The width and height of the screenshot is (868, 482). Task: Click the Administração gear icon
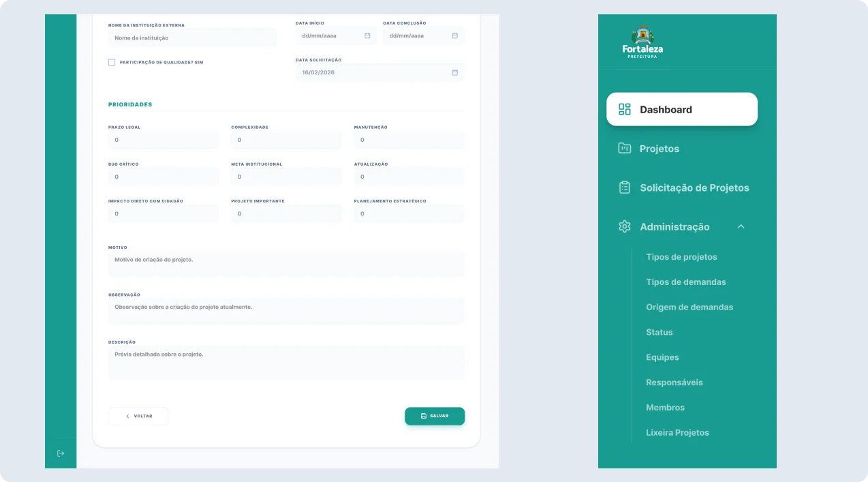pos(625,226)
